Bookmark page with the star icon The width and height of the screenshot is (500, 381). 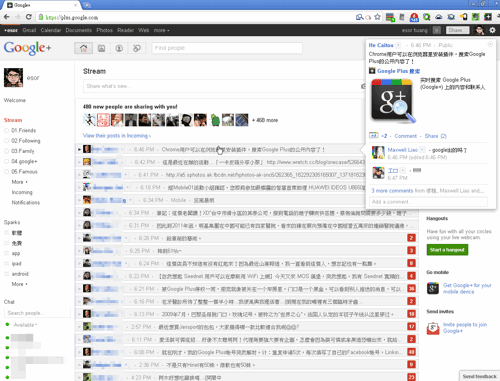pos(377,17)
